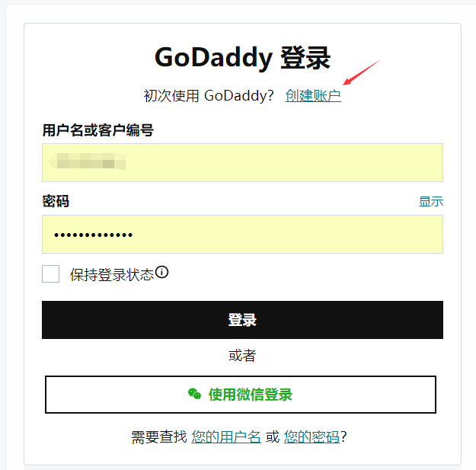Click the blurred username text in the field
476x470 pixels.
click(x=88, y=161)
